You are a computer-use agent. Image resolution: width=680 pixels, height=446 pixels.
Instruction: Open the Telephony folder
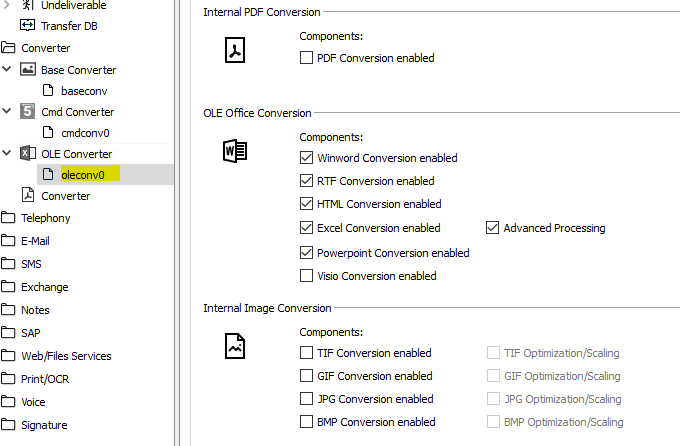tap(46, 218)
